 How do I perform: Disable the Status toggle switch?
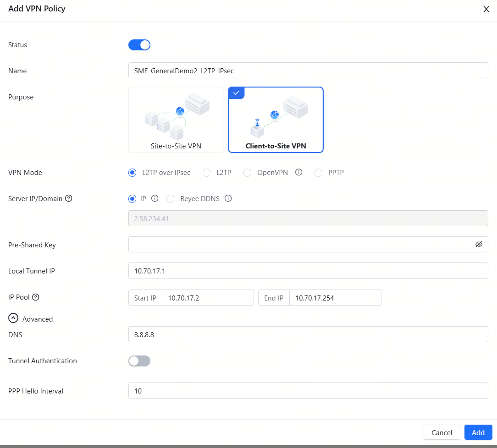coord(139,45)
